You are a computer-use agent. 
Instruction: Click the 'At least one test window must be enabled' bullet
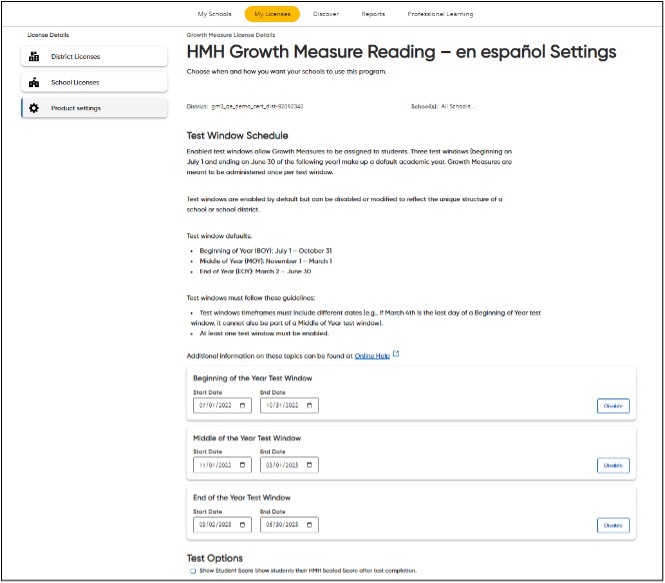pos(264,334)
